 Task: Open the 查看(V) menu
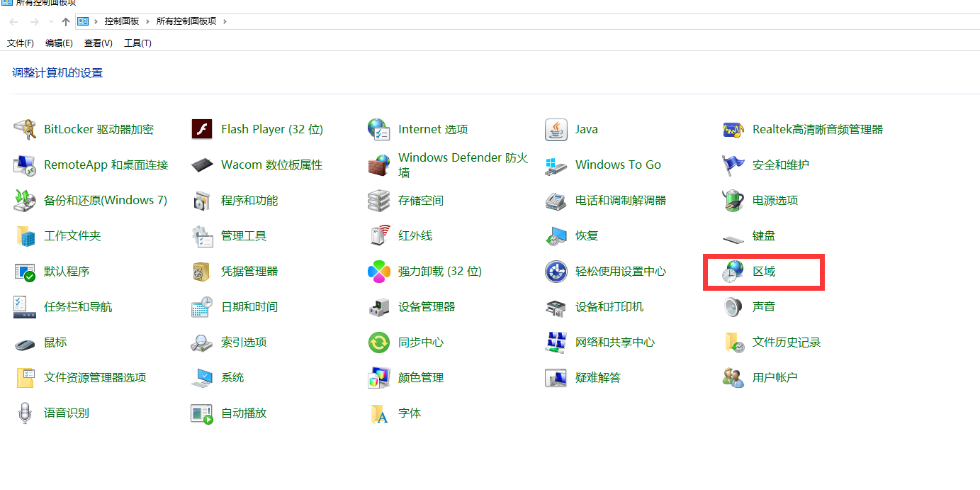click(x=98, y=43)
